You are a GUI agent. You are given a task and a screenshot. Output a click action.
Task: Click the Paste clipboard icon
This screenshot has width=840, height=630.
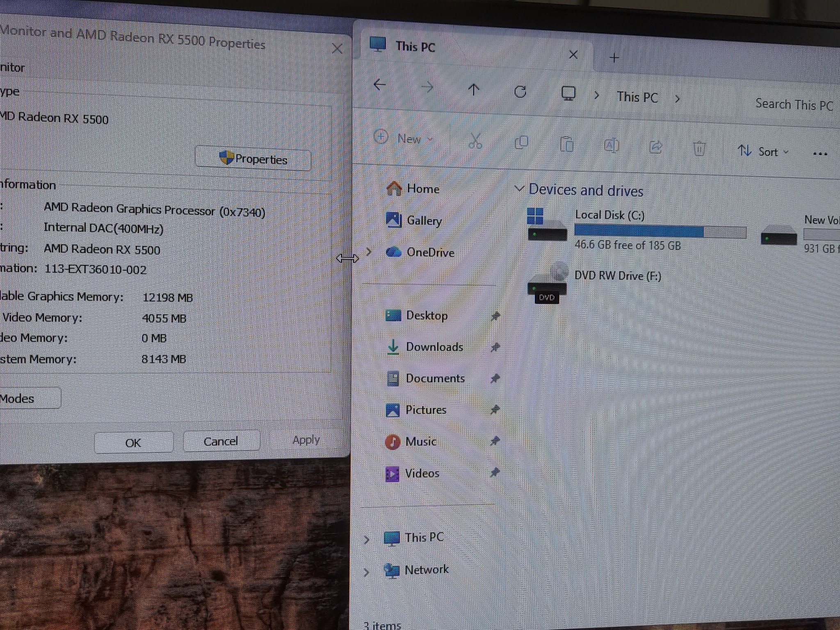pos(567,144)
